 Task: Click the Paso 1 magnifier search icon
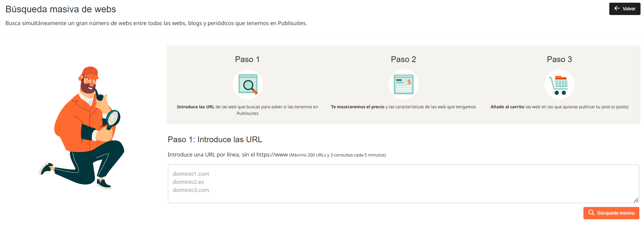pyautogui.click(x=248, y=84)
